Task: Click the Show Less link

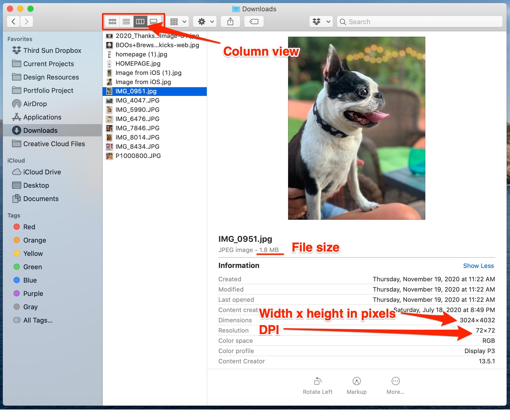Action: pos(478,266)
